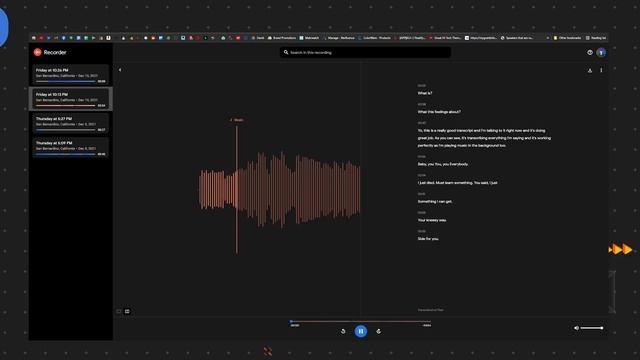The height and width of the screenshot is (360, 640).
Task: Expand the bookmarks overflow chevron
Action: pyautogui.click(x=547, y=38)
